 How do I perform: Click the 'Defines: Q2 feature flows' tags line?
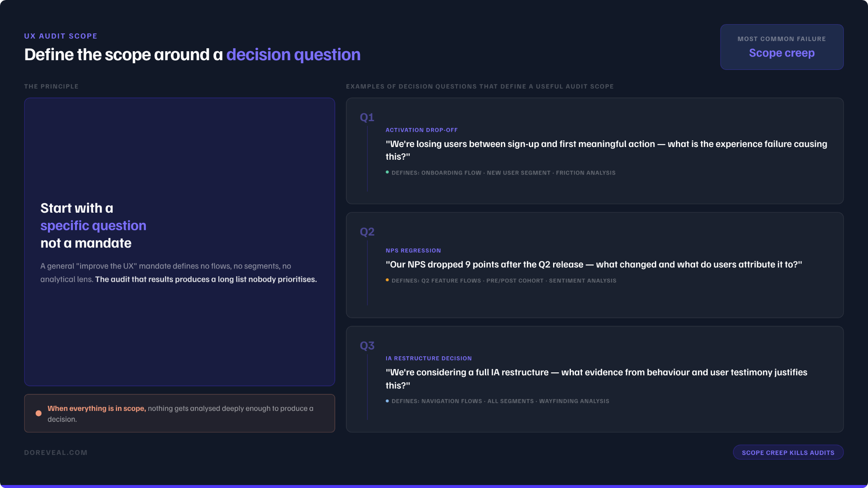(x=504, y=281)
